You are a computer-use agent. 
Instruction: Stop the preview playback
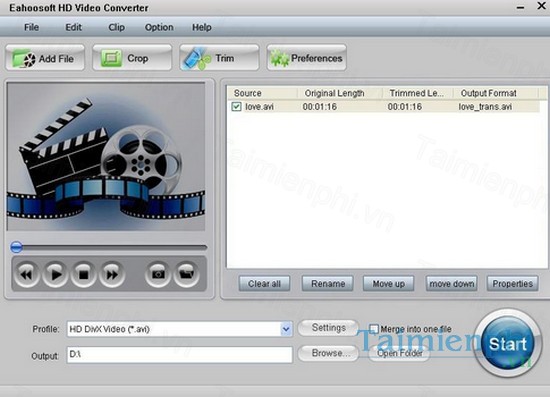[x=83, y=274]
